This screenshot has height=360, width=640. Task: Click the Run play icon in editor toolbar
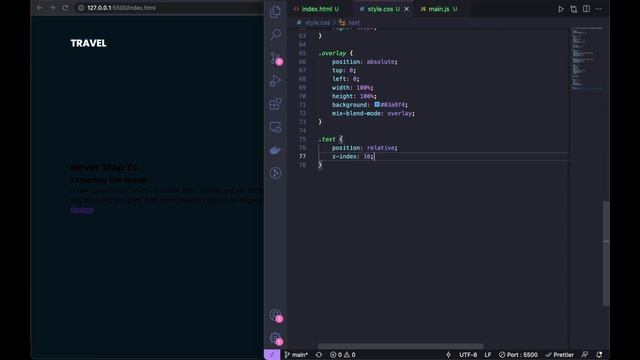click(x=561, y=9)
